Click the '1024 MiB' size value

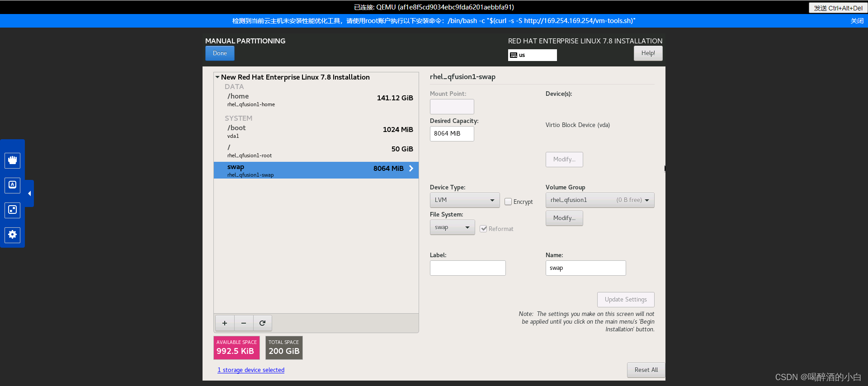coord(398,130)
